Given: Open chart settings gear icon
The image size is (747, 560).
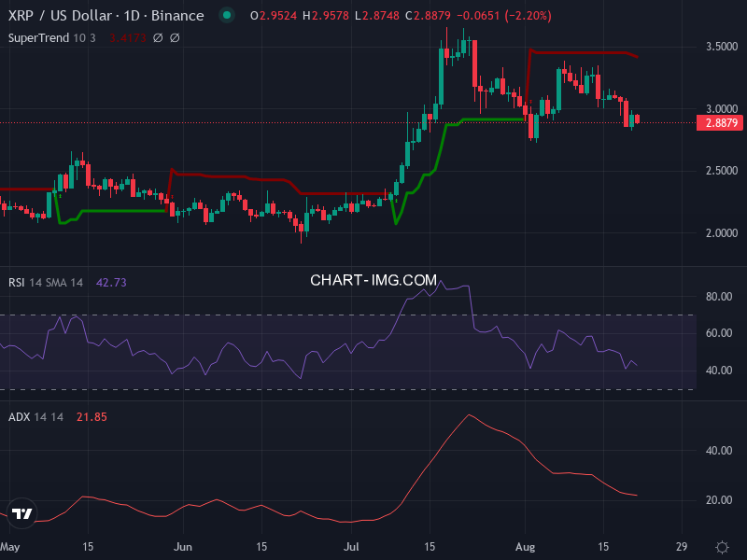Looking at the screenshot, I should [x=722, y=547].
